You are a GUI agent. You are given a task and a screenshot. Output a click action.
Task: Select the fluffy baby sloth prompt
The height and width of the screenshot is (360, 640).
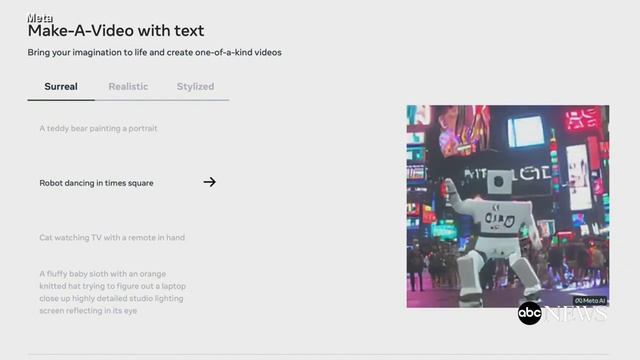tap(113, 292)
